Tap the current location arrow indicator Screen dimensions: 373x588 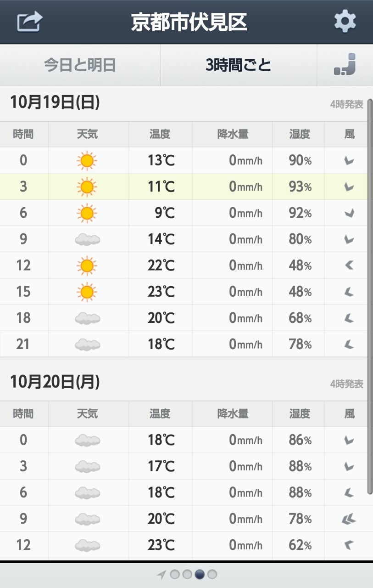(161, 575)
